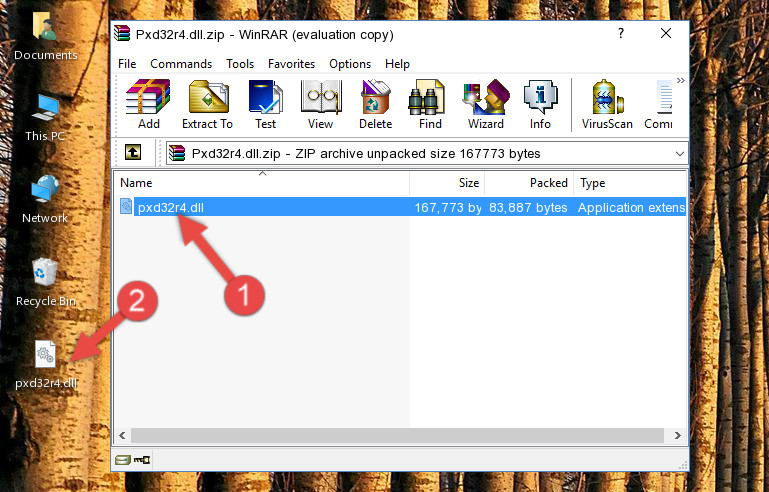Close the WinRAR window
Screen dimensions: 769x492
(666, 33)
